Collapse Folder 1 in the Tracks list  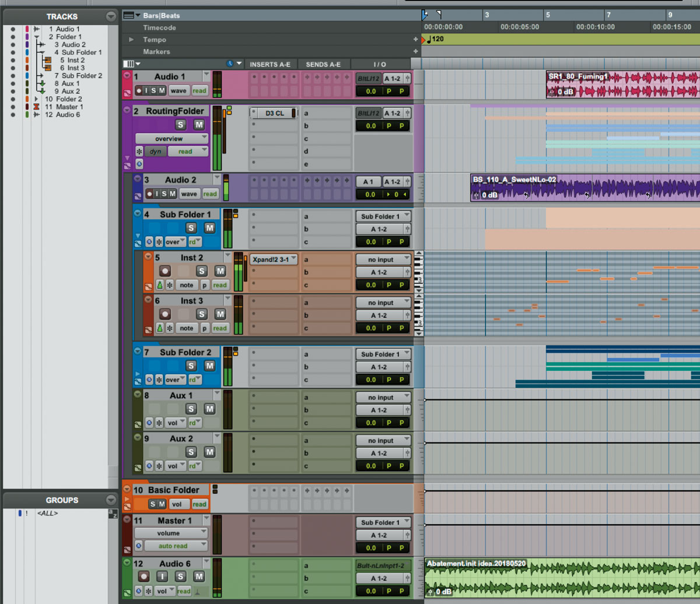[36, 37]
